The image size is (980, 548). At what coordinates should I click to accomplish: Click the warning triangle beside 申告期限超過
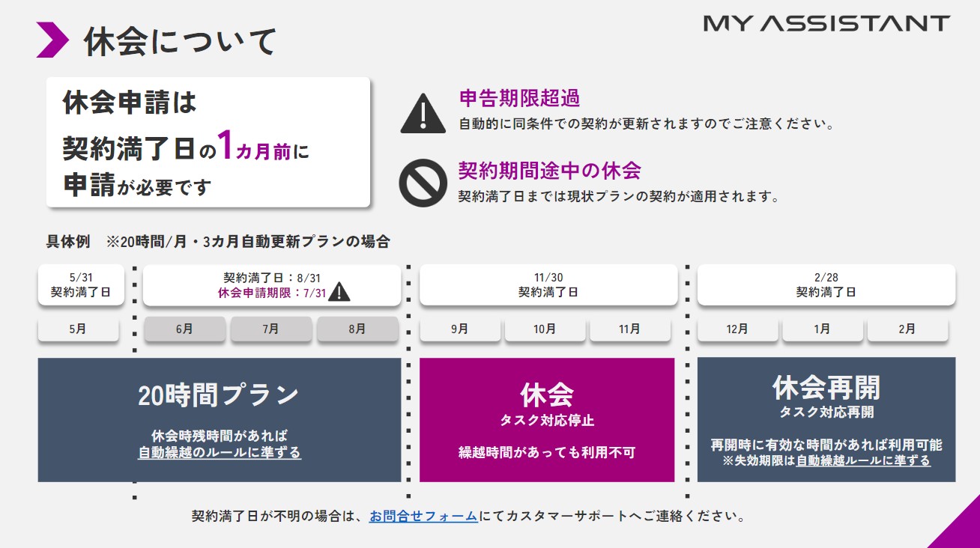click(x=423, y=112)
